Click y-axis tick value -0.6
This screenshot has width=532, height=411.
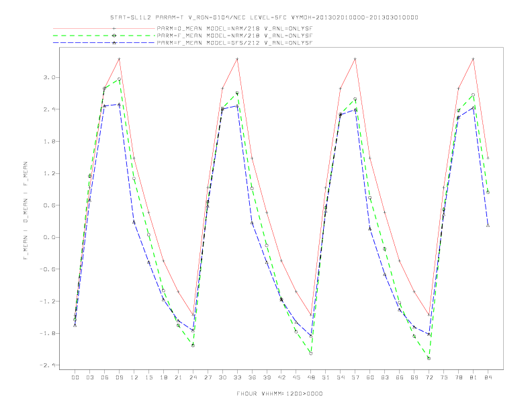click(47, 269)
